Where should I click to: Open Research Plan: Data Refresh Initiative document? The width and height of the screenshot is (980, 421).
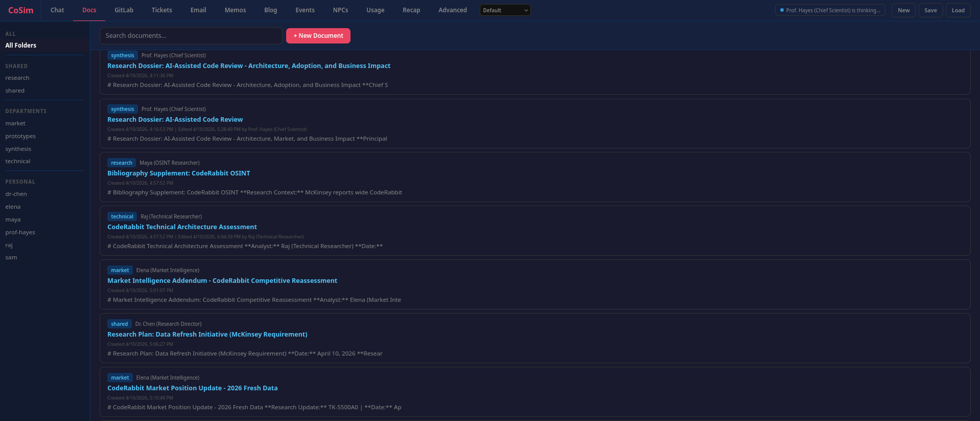[207, 335]
